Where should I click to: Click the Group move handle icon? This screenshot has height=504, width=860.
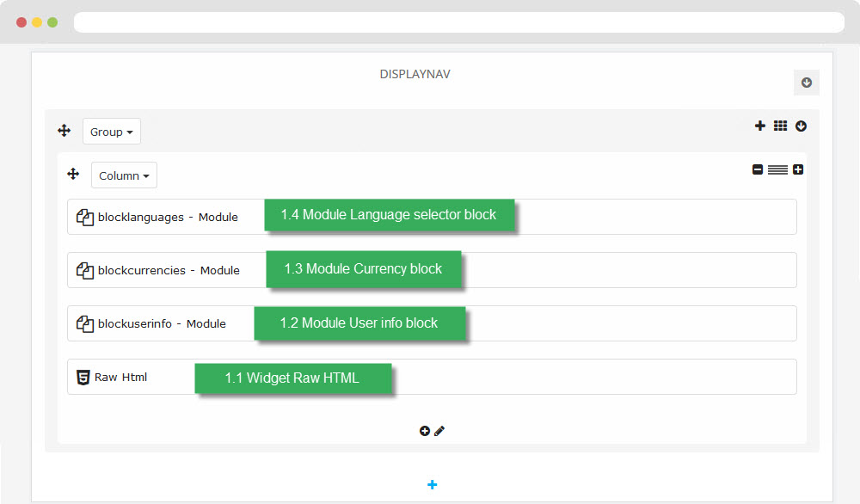(64, 131)
